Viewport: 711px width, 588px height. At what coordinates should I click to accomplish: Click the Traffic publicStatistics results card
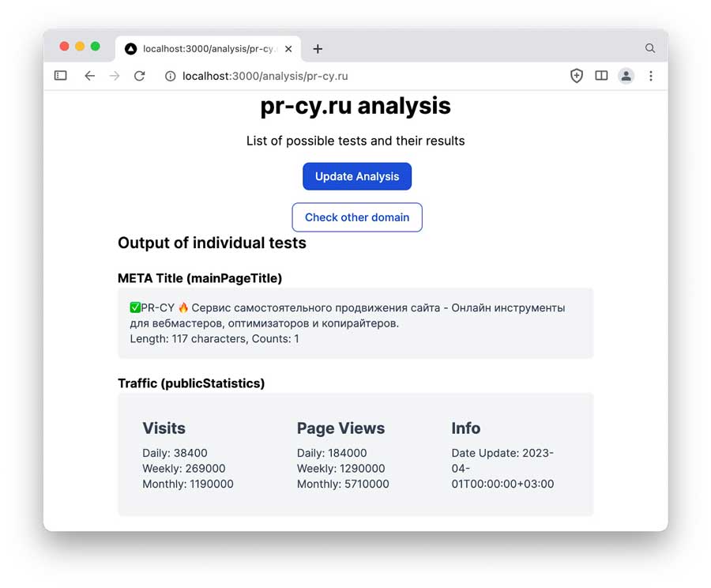[x=355, y=454]
